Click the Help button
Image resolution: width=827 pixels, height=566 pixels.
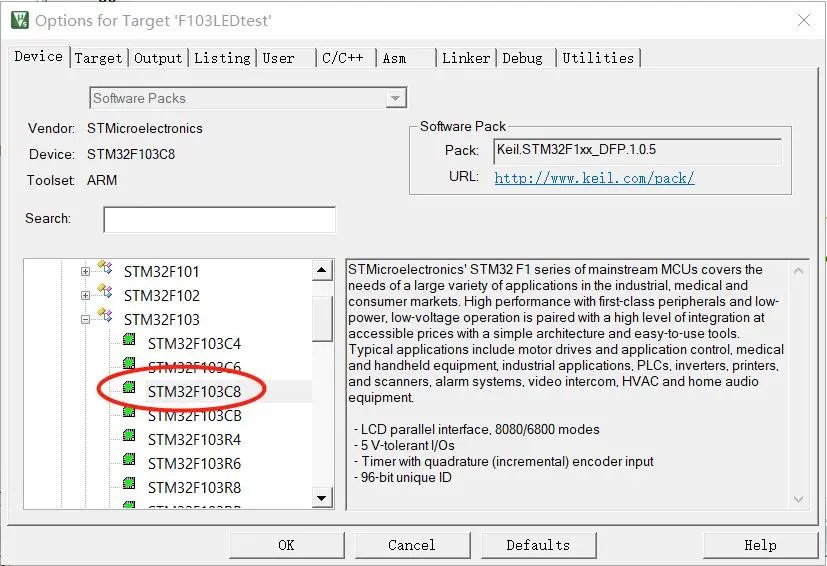pyautogui.click(x=761, y=545)
